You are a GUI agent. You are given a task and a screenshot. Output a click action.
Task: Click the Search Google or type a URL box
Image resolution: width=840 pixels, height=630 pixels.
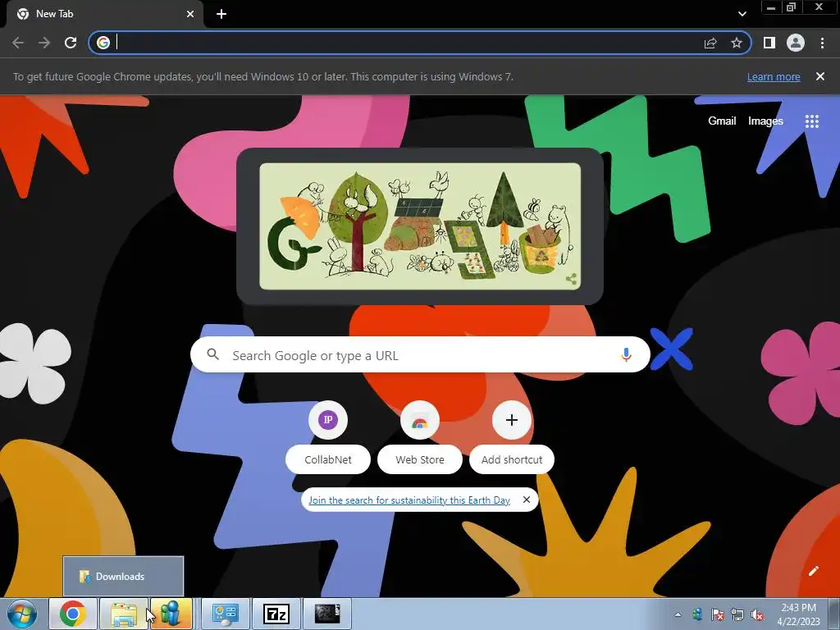click(420, 354)
